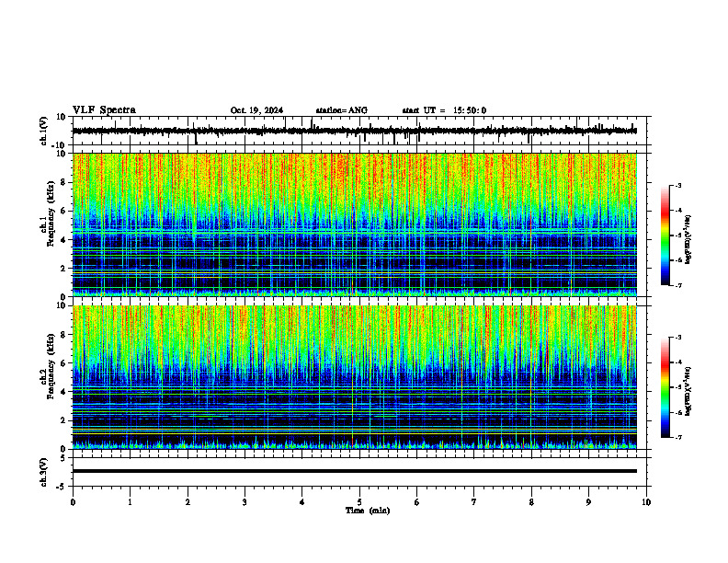Click the ch.2 colorbar log(PSD) unit label

[x=688, y=391]
